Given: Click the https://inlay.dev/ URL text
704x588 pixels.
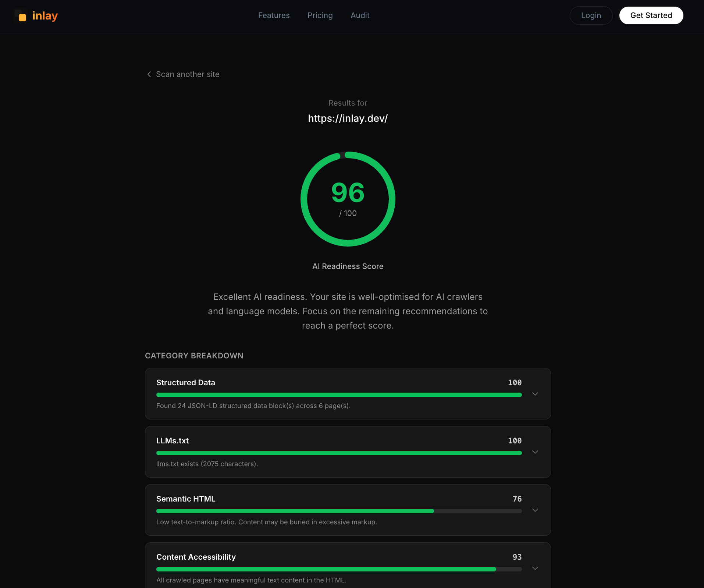Looking at the screenshot, I should [x=348, y=118].
